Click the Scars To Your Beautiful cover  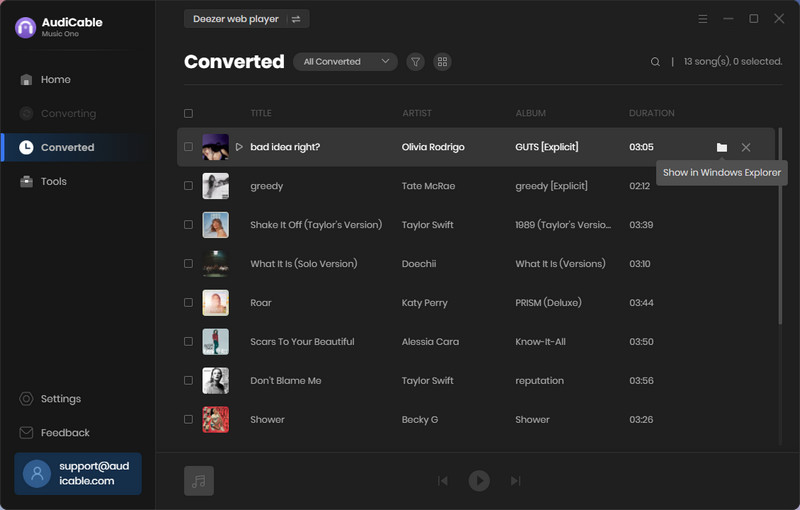[x=215, y=341]
